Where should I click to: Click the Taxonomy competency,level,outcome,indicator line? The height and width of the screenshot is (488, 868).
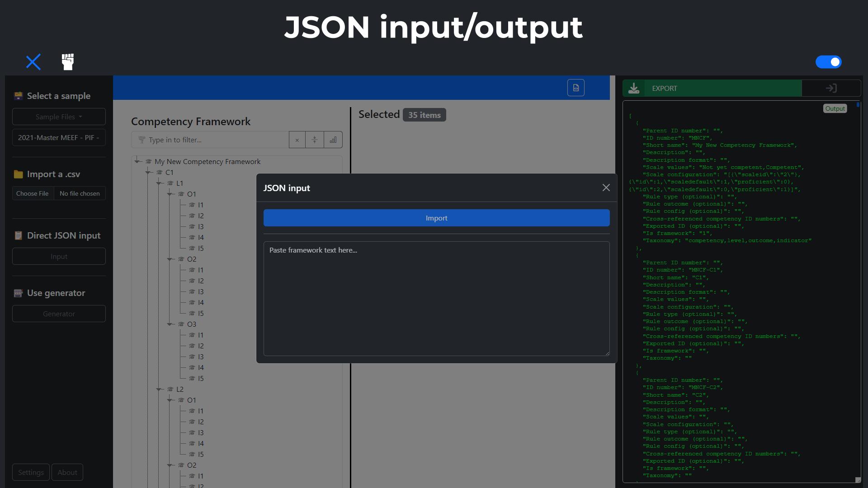pyautogui.click(x=727, y=240)
